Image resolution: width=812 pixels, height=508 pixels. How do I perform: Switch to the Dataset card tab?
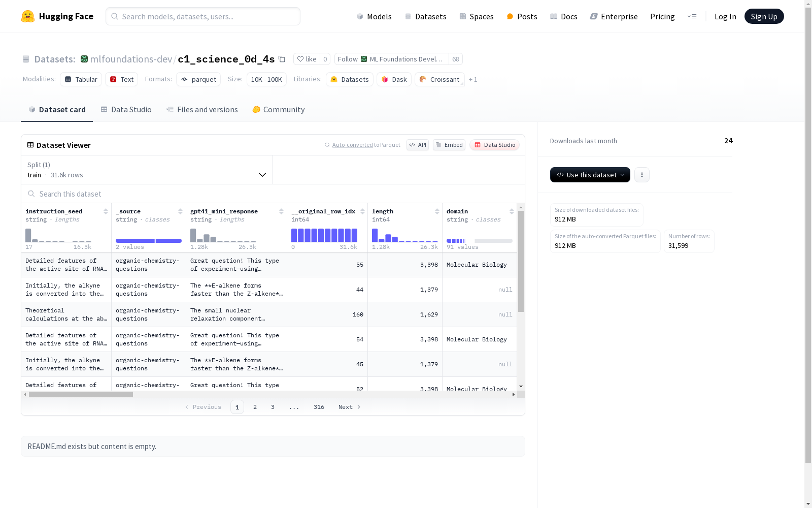57,110
